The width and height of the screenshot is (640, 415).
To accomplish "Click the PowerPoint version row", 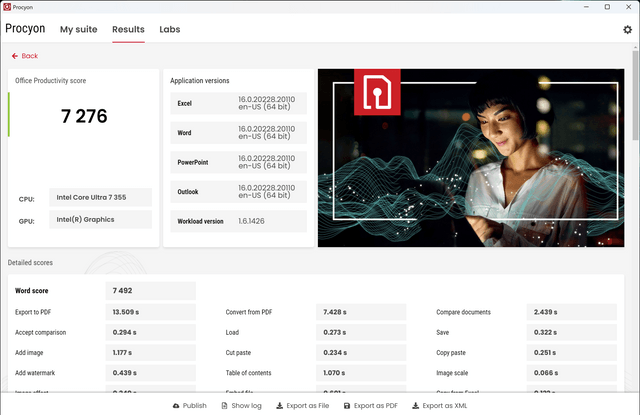I will pyautogui.click(x=238, y=162).
